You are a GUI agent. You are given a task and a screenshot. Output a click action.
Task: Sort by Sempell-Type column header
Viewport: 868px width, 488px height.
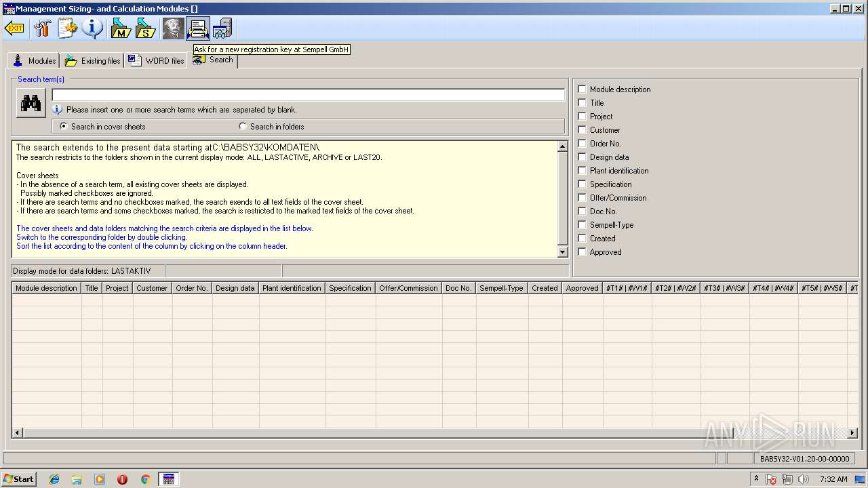click(501, 288)
